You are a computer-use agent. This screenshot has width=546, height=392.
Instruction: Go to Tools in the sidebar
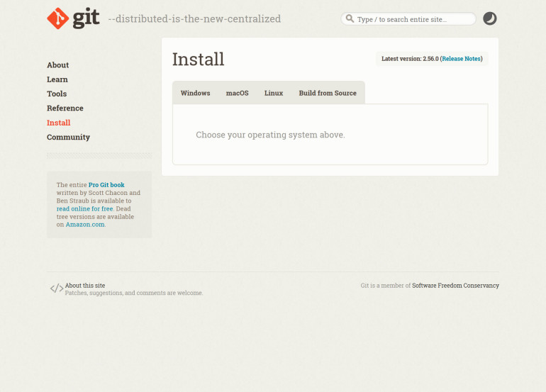click(x=57, y=94)
